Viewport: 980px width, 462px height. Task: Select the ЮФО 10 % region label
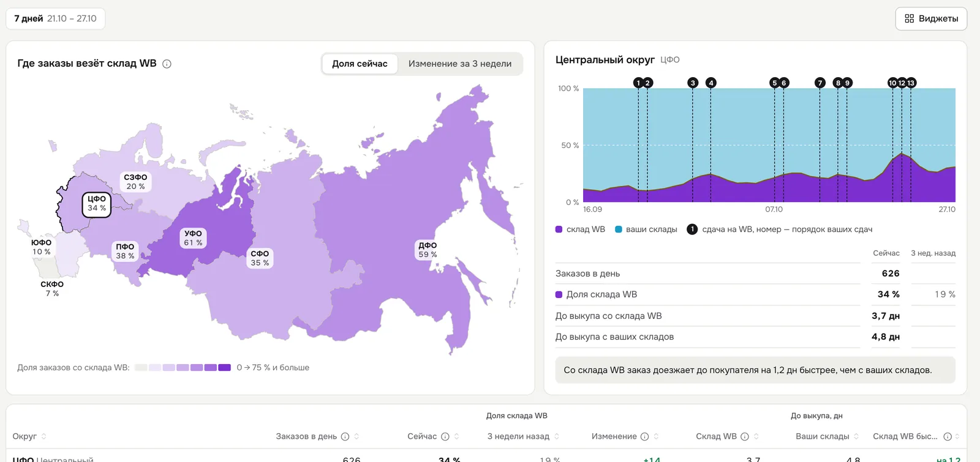point(42,247)
